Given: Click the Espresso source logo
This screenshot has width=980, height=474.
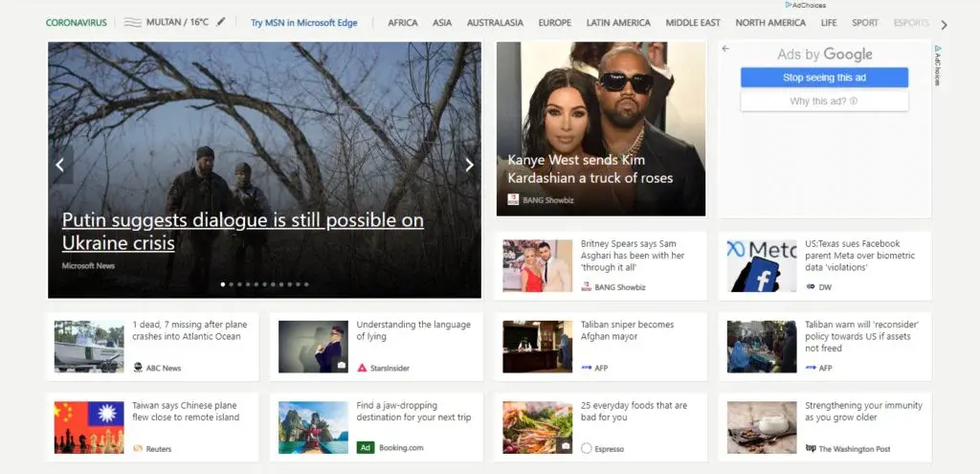Looking at the screenshot, I should click(x=587, y=448).
